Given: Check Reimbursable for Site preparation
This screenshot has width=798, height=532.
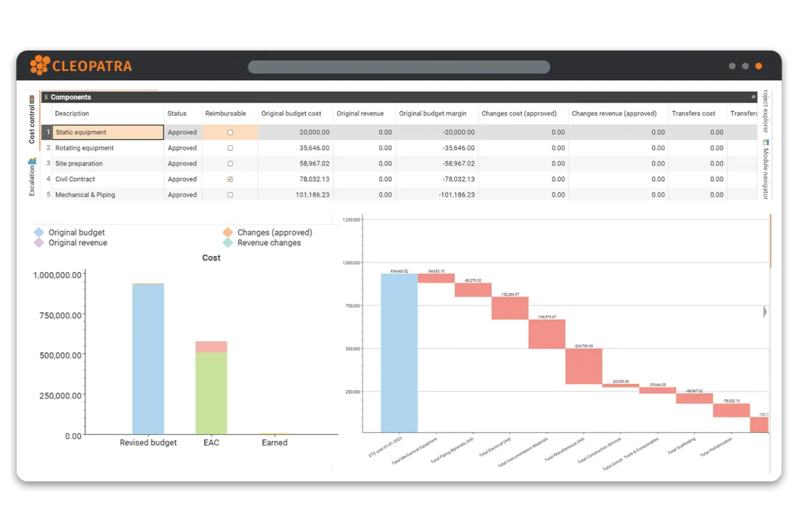Looking at the screenshot, I should click(230, 163).
